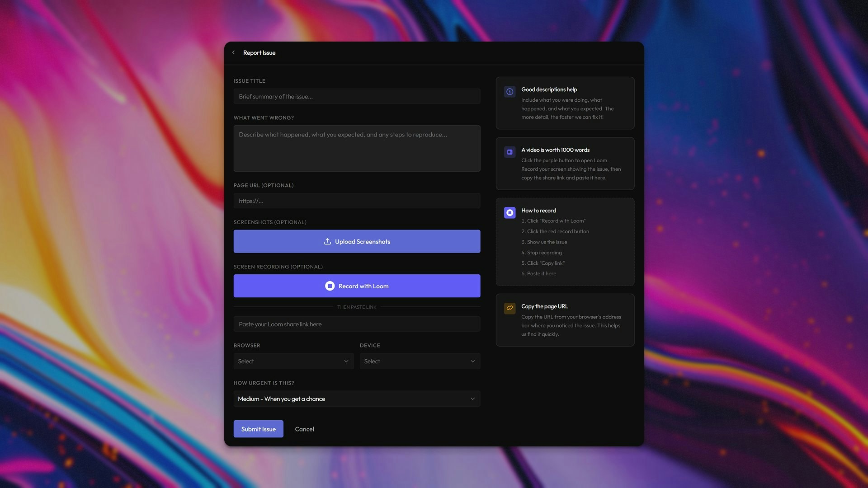
Task: Click the link icon on Copy the page URL card
Action: [509, 308]
